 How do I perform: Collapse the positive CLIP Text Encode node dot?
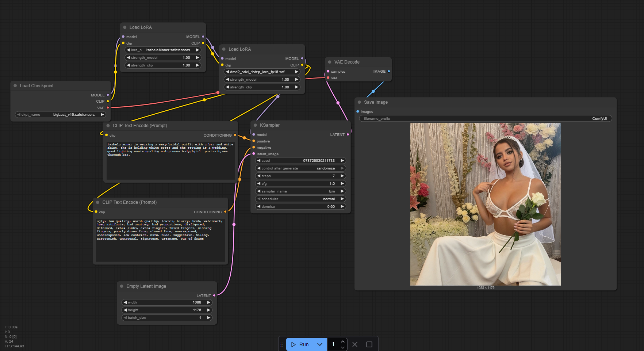(x=108, y=126)
